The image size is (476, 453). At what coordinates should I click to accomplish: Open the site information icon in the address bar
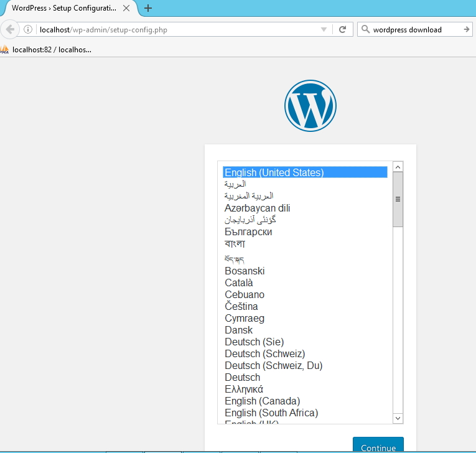coord(28,29)
